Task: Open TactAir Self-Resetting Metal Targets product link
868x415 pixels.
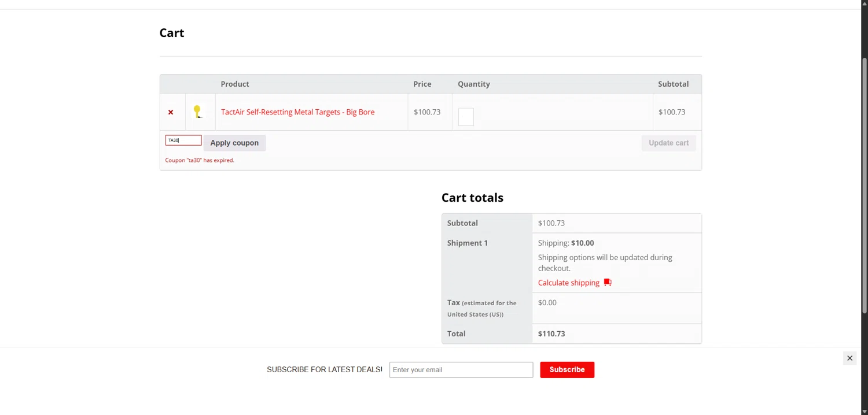Action: coord(297,112)
